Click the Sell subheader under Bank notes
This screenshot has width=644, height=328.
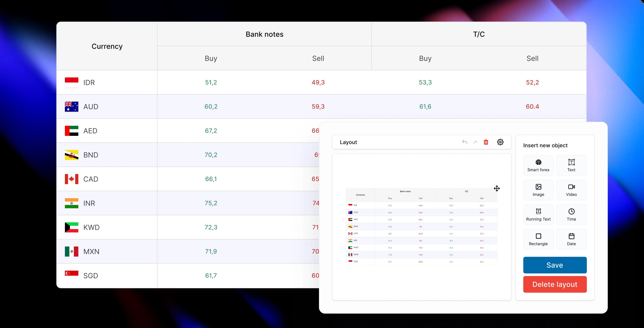click(x=318, y=58)
